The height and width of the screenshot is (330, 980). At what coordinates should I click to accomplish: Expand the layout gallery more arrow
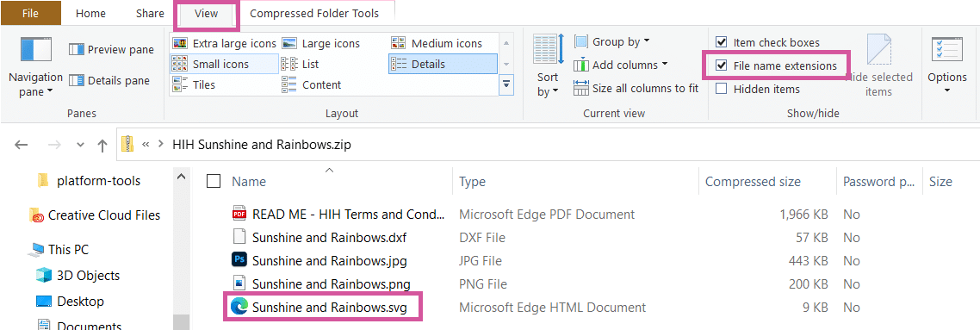pyautogui.click(x=506, y=84)
